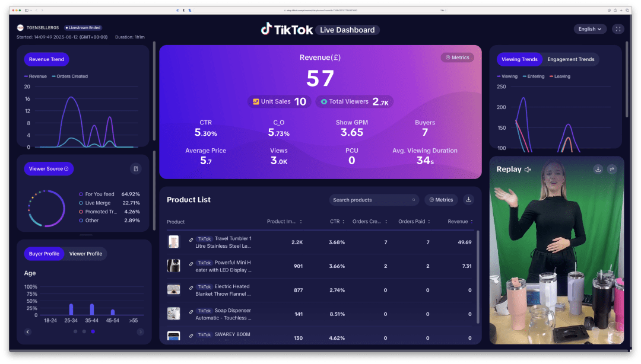Viewport: 641px width, 364px height.
Task: Switch to the Viewing Trends tab
Action: coord(519,59)
